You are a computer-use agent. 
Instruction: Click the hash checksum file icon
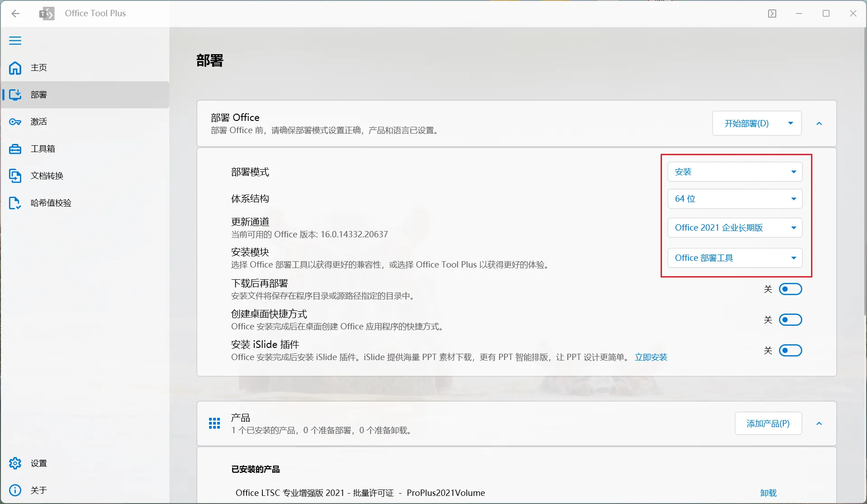(15, 203)
